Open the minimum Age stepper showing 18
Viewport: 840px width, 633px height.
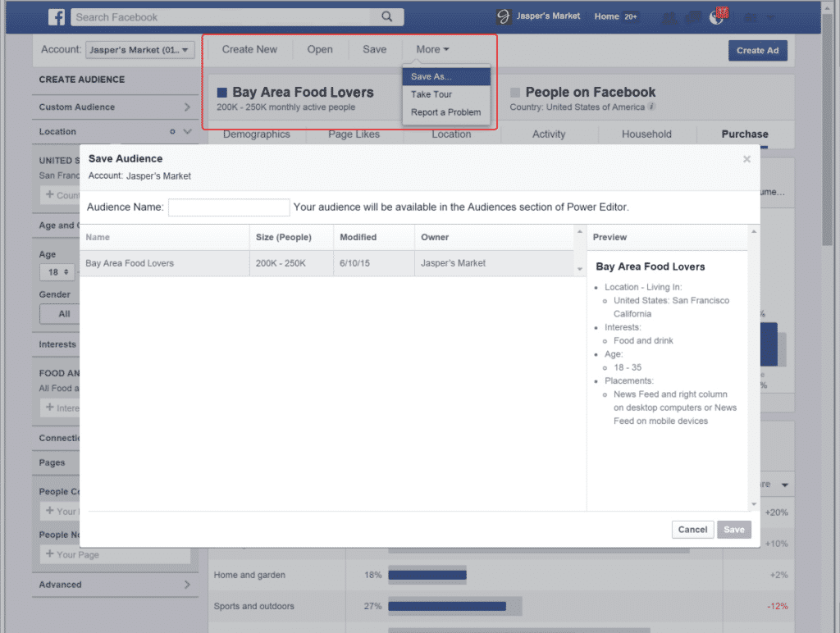tap(57, 272)
